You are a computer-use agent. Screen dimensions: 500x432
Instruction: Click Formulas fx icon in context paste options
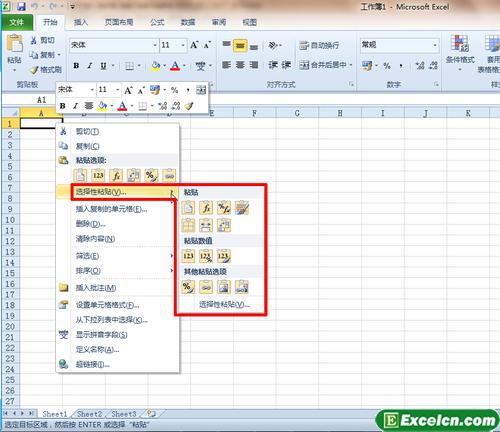116,175
